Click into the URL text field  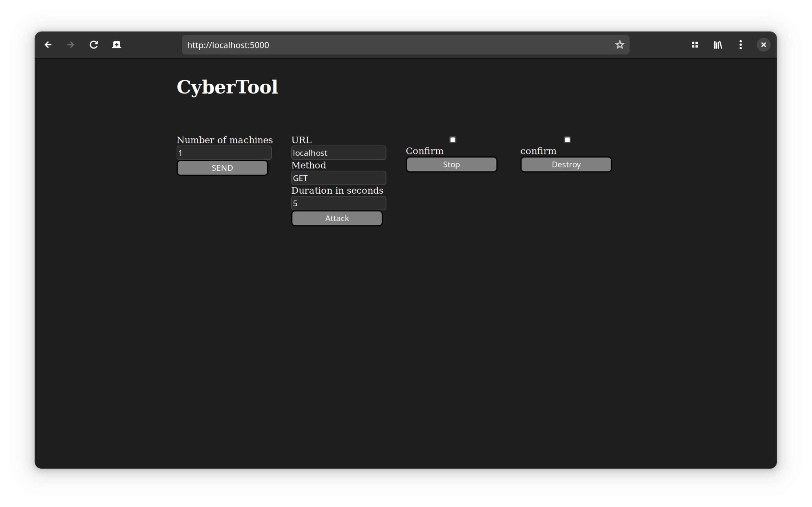pos(338,153)
